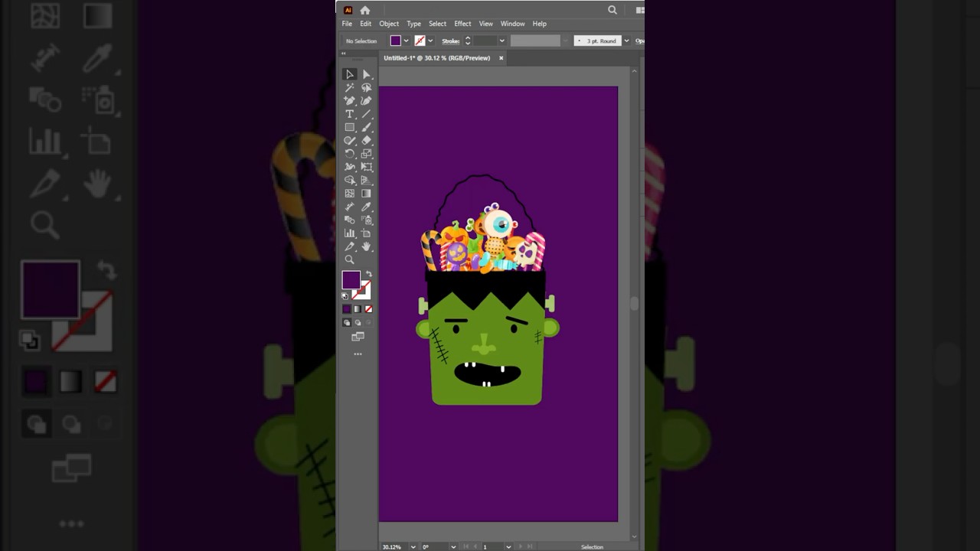Choose the Shaper tool
Viewport: 980px width, 551px height.
(x=350, y=140)
